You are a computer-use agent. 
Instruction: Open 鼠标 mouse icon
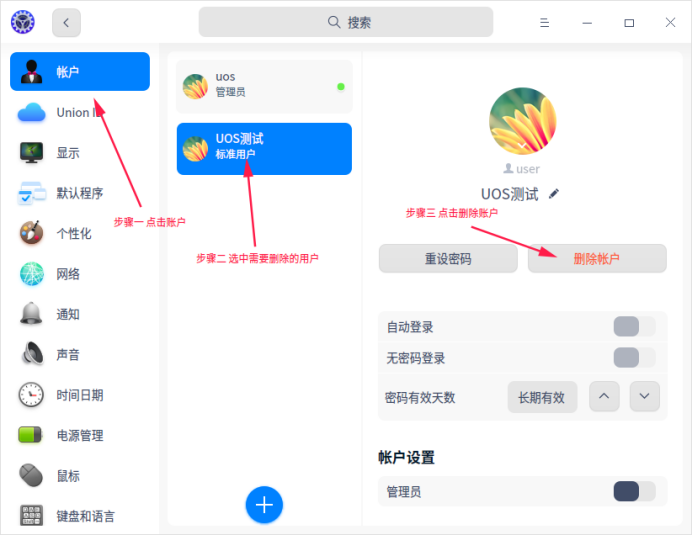pyautogui.click(x=31, y=475)
